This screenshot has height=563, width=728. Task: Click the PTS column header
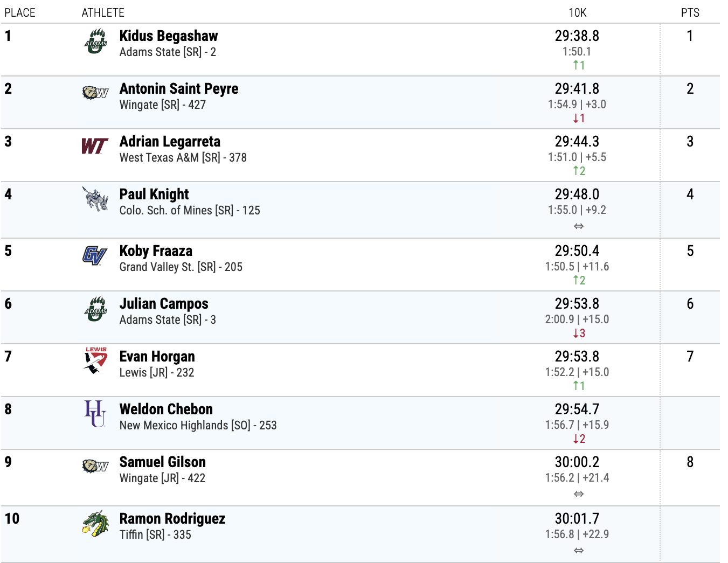tap(690, 13)
